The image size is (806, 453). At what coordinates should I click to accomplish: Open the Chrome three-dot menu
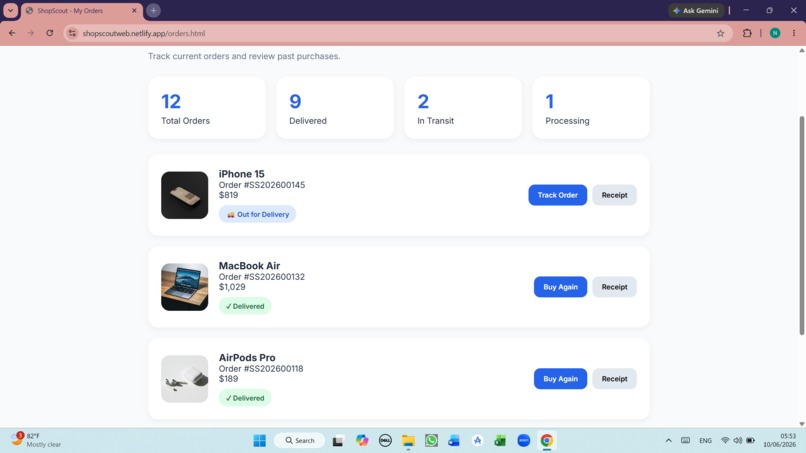coord(794,33)
